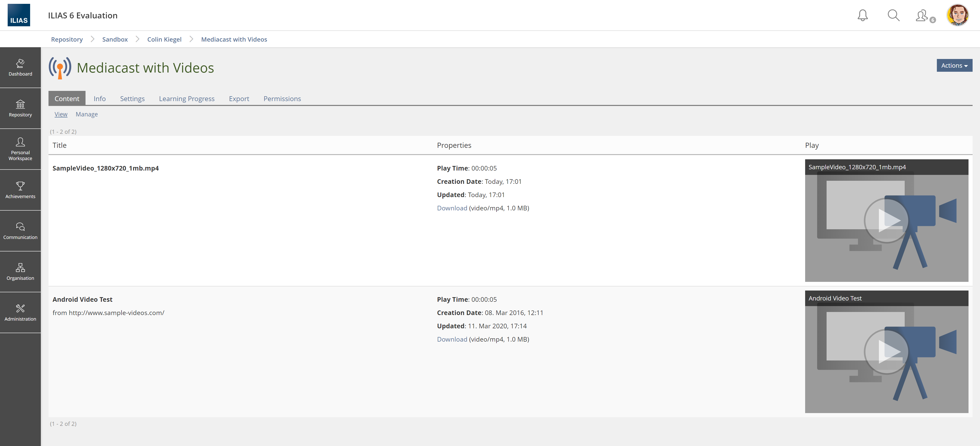
Task: Switch to the Learning Progress tab
Action: point(186,99)
